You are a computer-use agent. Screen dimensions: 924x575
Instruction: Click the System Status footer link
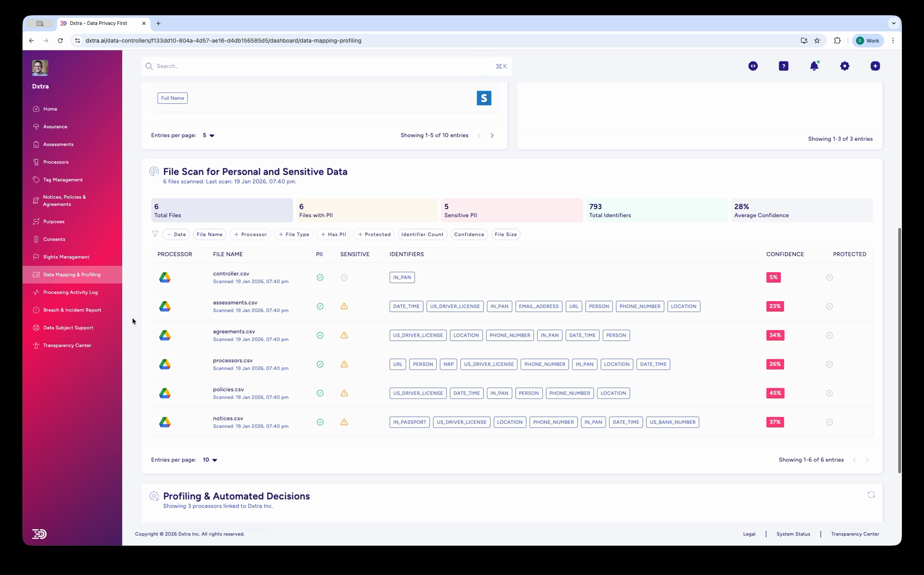(x=793, y=534)
